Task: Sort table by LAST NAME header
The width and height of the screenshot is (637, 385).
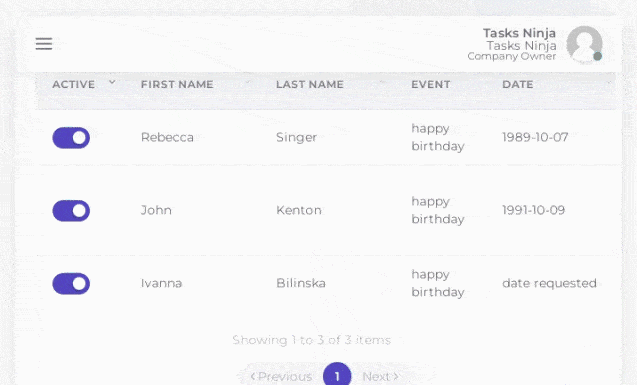Action: [x=310, y=84]
